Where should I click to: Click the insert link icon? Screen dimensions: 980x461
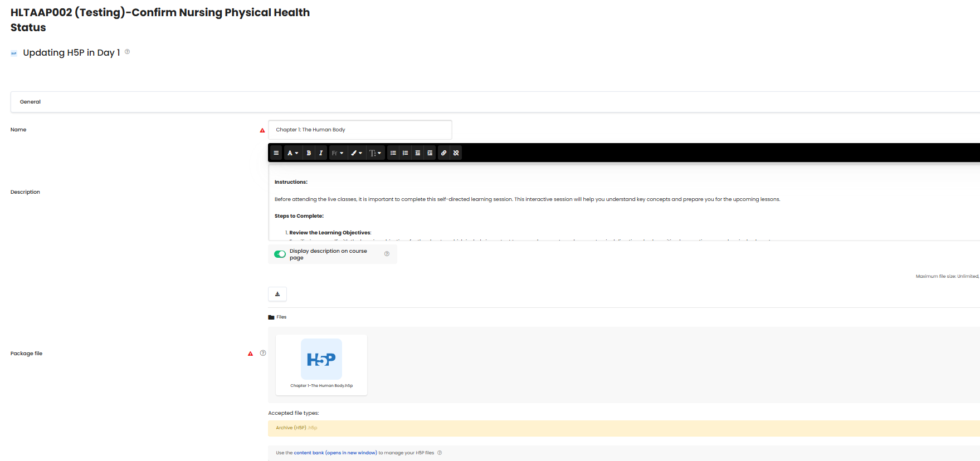click(x=444, y=153)
